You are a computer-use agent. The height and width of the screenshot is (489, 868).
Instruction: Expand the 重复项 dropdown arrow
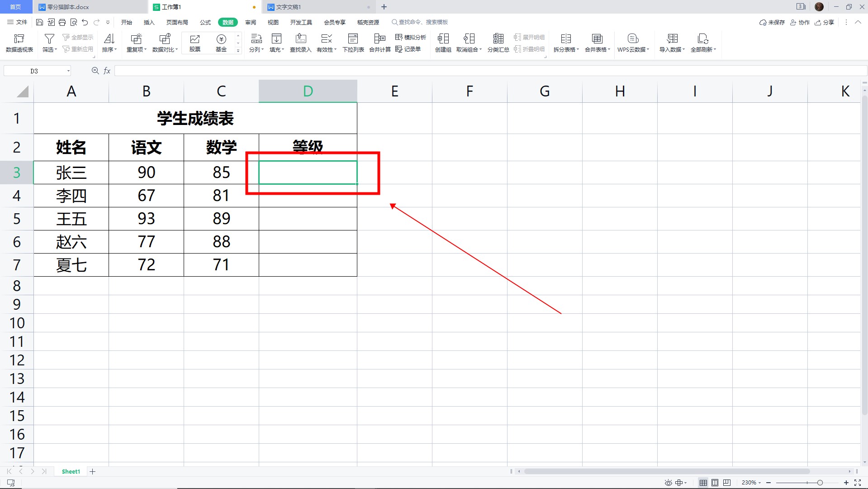[146, 49]
